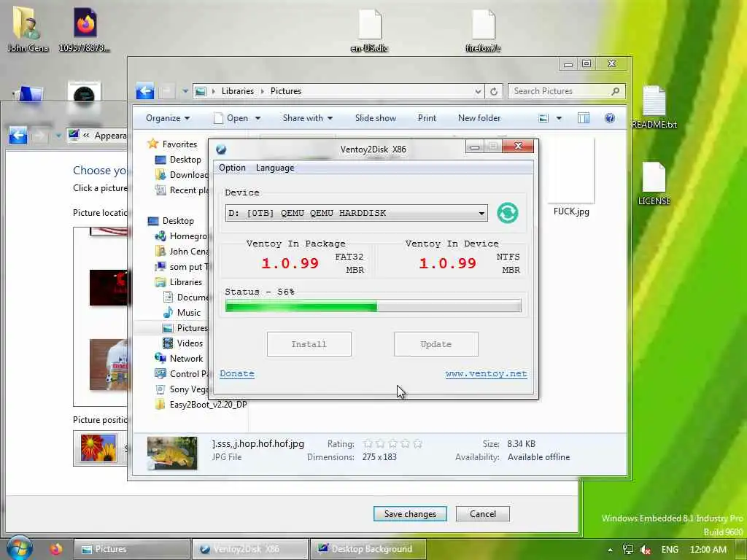
Task: Open the Device dropdown listing QEMU HARDDISK
Action: point(356,213)
